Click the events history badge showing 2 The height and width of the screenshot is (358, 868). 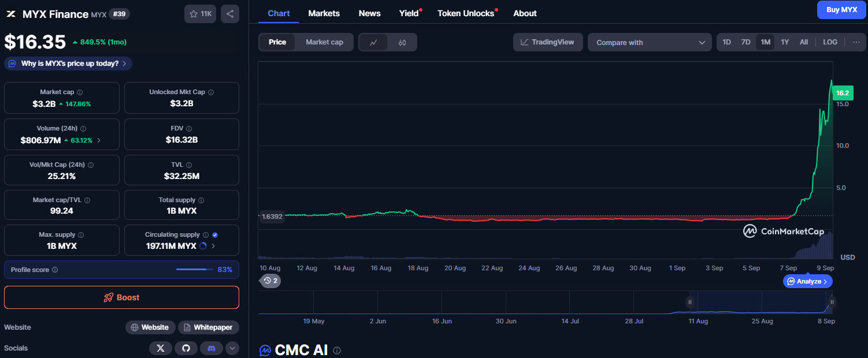pos(270,281)
